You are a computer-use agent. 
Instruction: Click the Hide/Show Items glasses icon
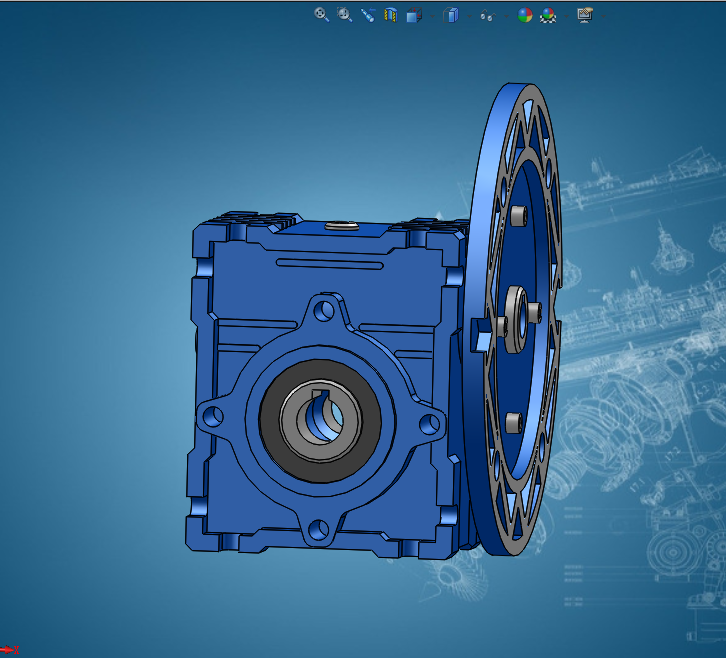pos(488,16)
